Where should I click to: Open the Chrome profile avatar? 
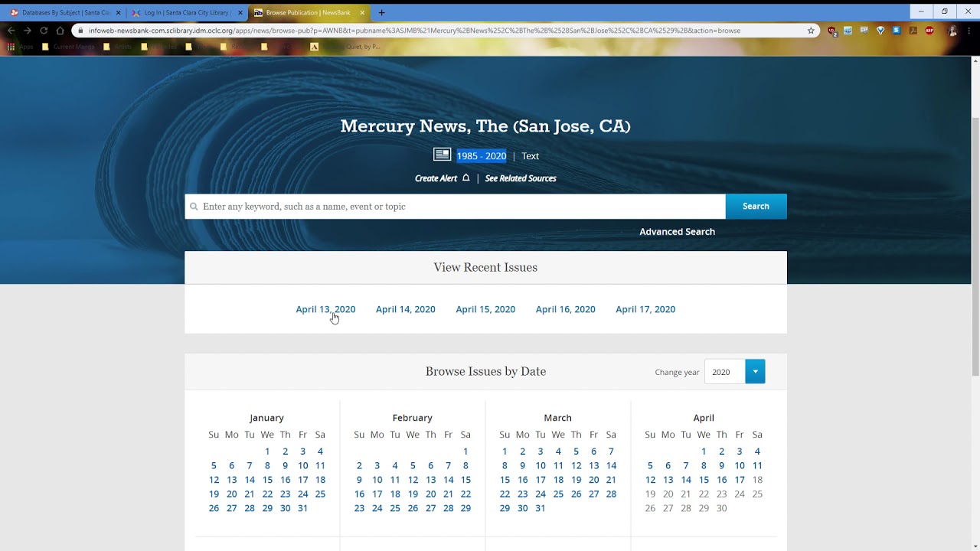coord(952,31)
